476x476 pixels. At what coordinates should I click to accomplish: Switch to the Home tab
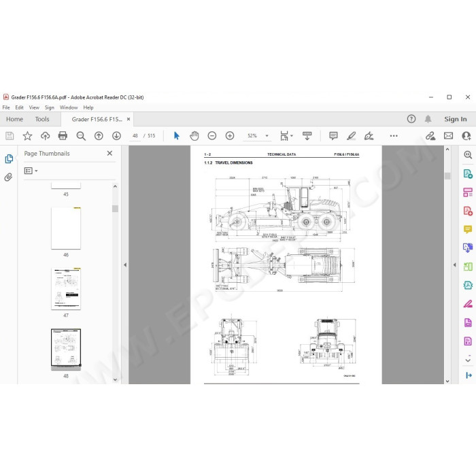point(14,119)
